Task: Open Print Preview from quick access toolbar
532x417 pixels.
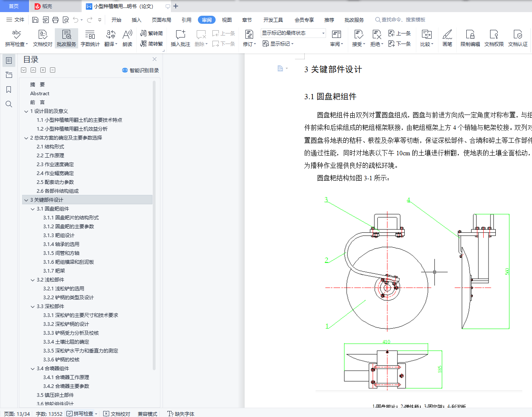Action: pyautogui.click(x=66, y=20)
